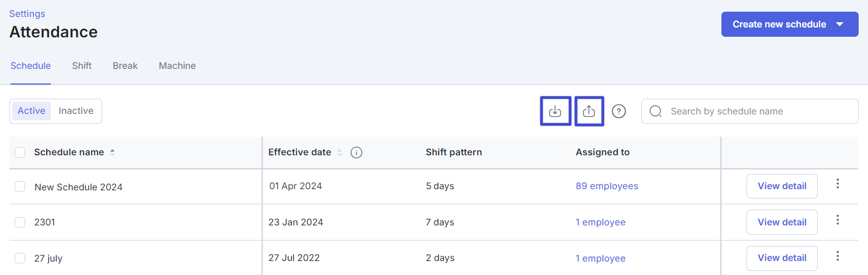Viewport: 868px width, 275px height.
Task: Switch to the Machine tab
Action: [177, 65]
